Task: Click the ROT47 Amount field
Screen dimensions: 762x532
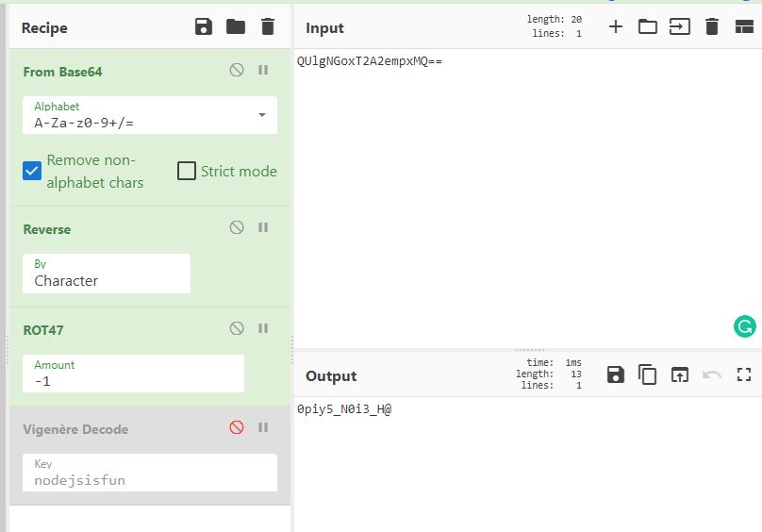Action: click(133, 374)
